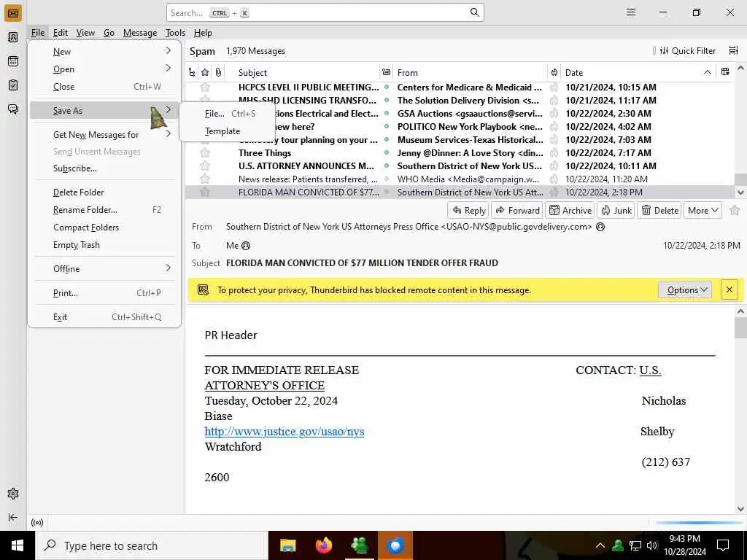Delete the open message
747x560 pixels.
[x=659, y=211]
